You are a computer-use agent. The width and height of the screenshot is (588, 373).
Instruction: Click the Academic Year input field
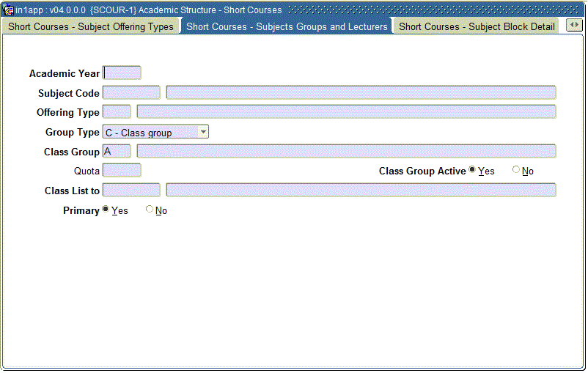pos(122,73)
